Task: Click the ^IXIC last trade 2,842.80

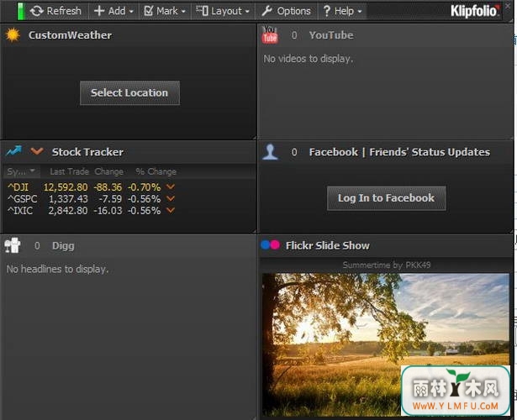Action: [x=68, y=211]
